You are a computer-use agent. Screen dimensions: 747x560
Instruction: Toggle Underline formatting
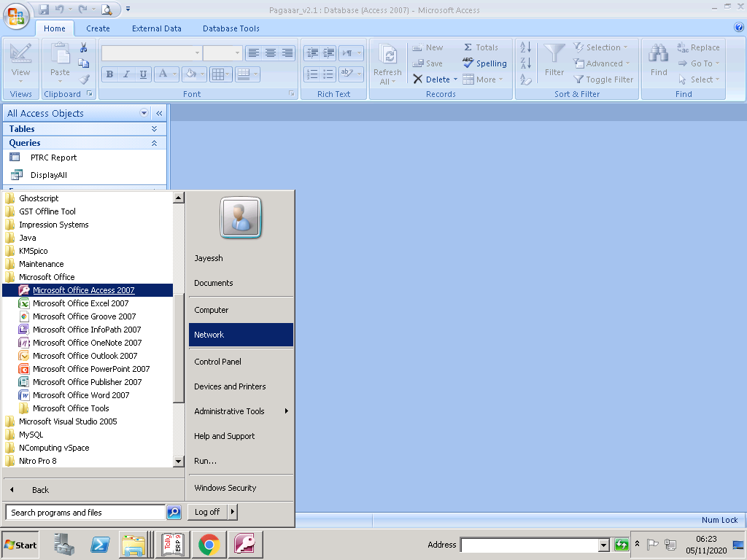click(143, 74)
